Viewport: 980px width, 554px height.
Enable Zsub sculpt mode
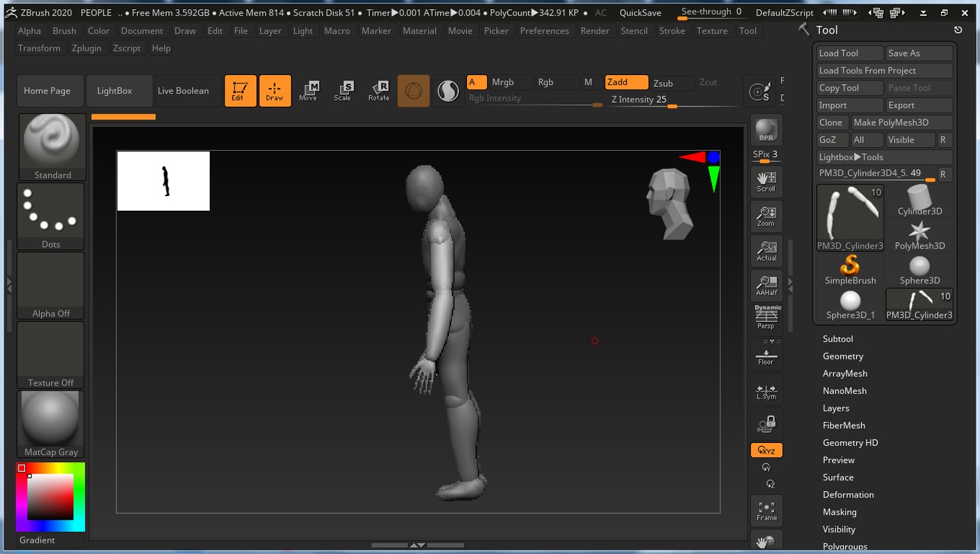tap(663, 83)
